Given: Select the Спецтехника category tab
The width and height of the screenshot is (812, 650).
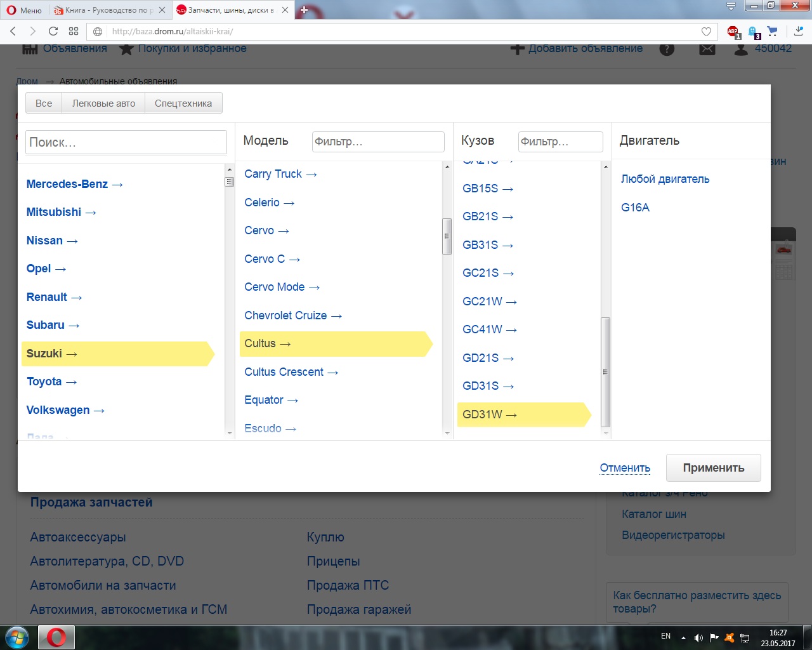Looking at the screenshot, I should pos(183,103).
